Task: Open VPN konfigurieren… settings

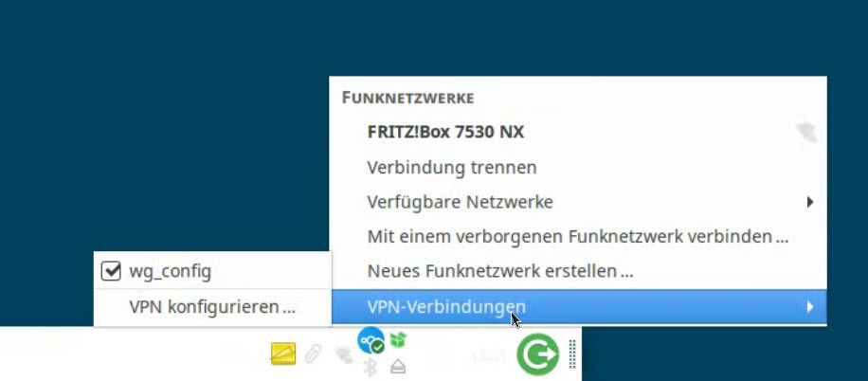Action: coord(212,307)
